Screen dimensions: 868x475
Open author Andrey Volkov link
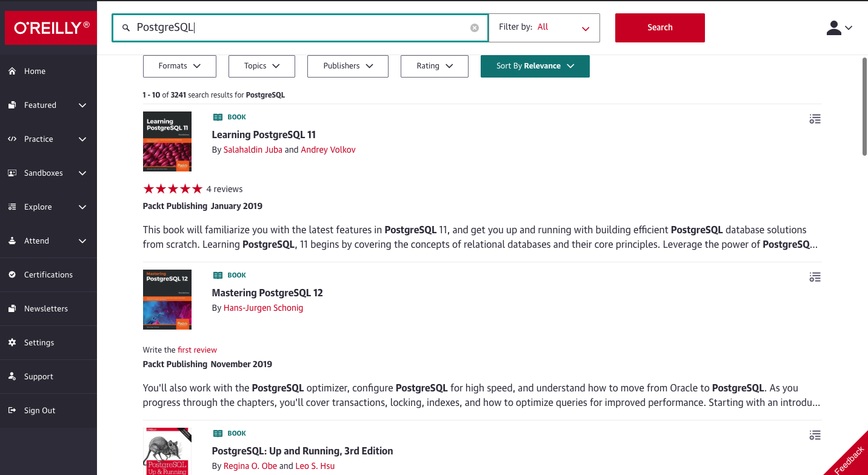pos(329,150)
